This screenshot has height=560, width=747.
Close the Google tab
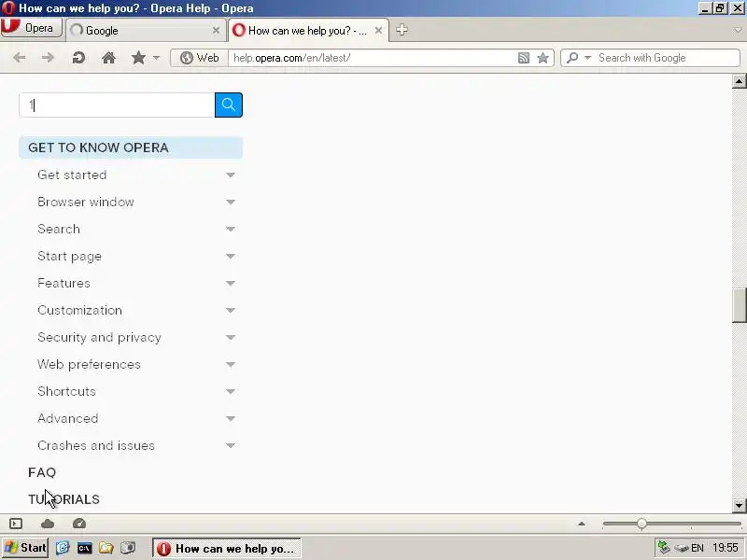coord(216,31)
